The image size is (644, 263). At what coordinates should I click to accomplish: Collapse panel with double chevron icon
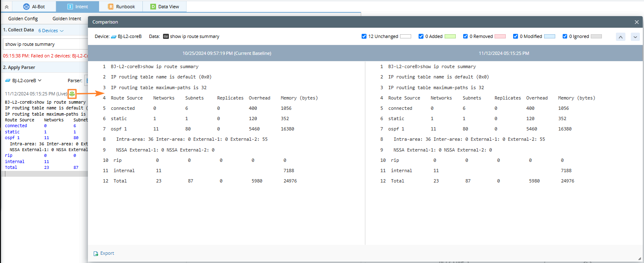[x=6, y=7]
